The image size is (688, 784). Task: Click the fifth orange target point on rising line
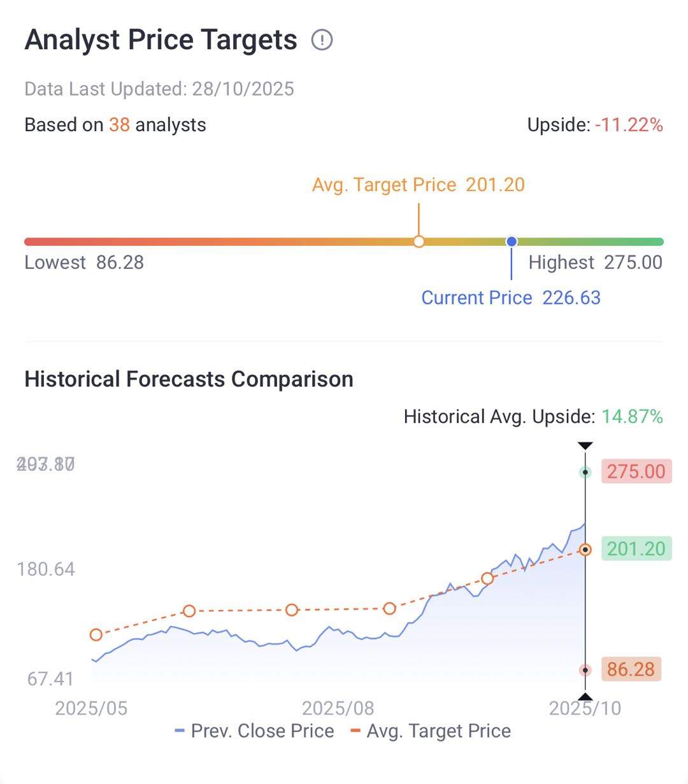click(x=487, y=578)
